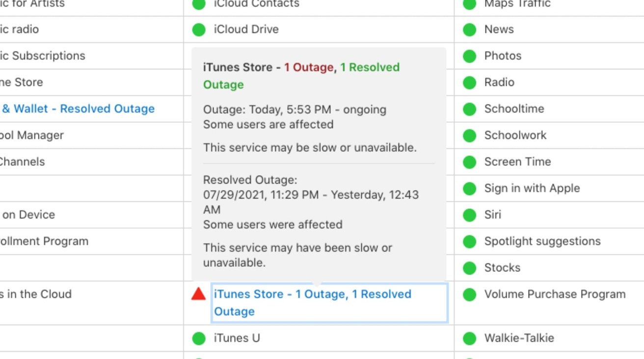Click the Radio service entry
Screen dimensions: 644x359
click(x=499, y=83)
